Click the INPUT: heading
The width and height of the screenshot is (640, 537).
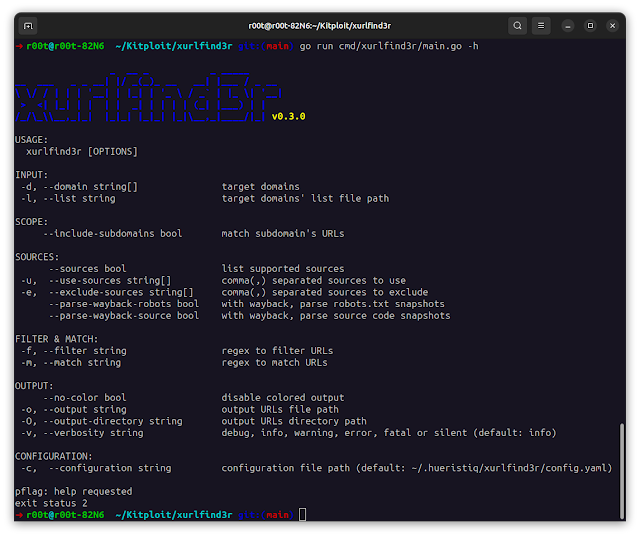(31, 175)
